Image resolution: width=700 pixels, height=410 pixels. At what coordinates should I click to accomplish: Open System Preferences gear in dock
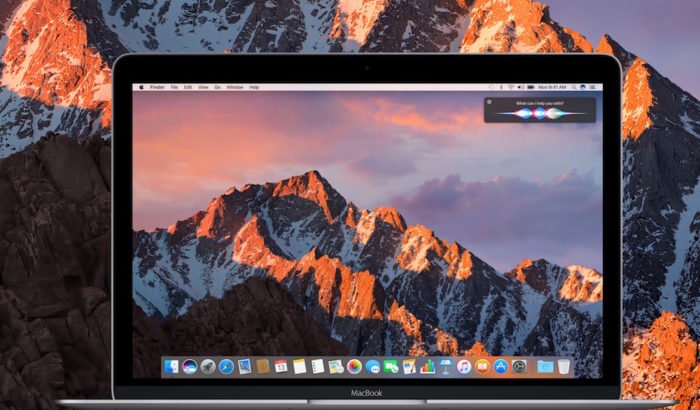(519, 367)
